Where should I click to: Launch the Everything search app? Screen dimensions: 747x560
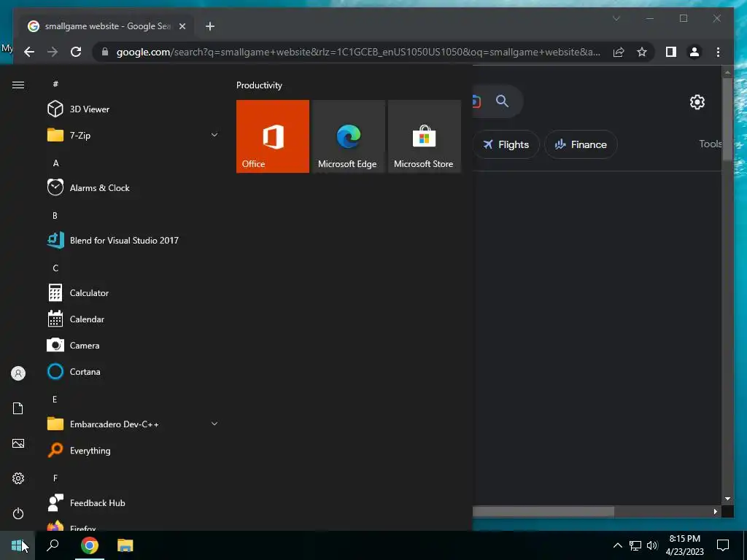(133, 451)
